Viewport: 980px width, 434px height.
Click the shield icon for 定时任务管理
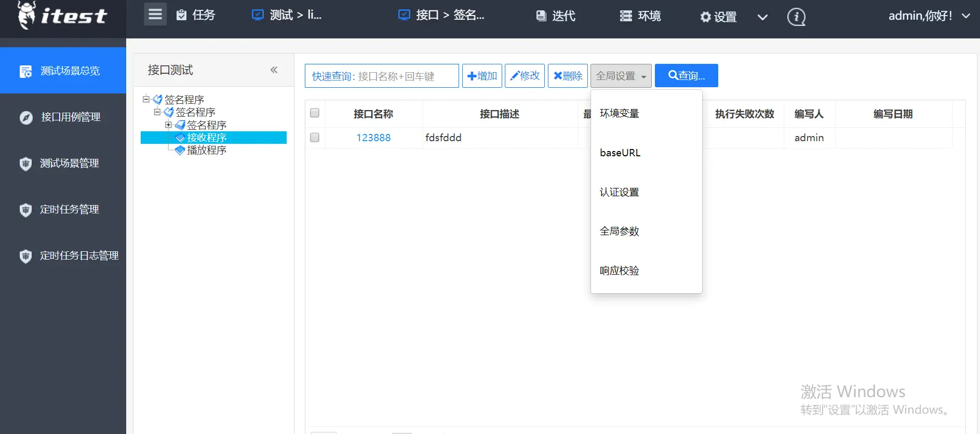pyautogui.click(x=25, y=210)
